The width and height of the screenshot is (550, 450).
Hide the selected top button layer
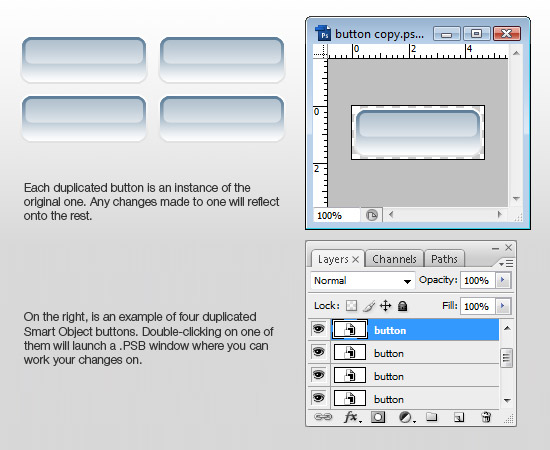(x=318, y=329)
